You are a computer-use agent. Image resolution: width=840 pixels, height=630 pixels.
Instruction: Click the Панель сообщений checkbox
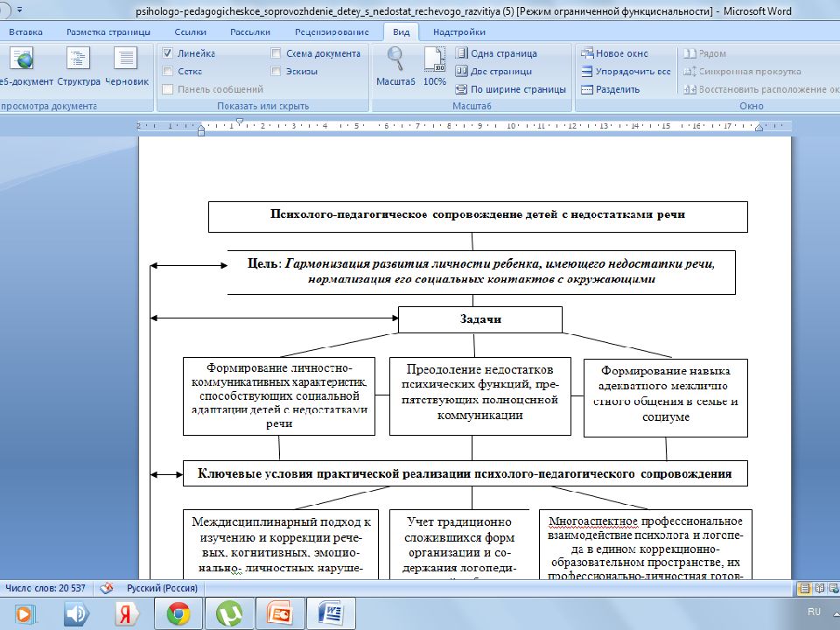[168, 89]
